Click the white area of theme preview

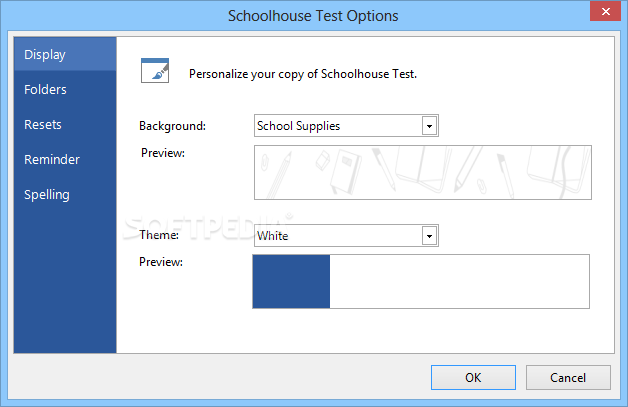[x=459, y=281]
